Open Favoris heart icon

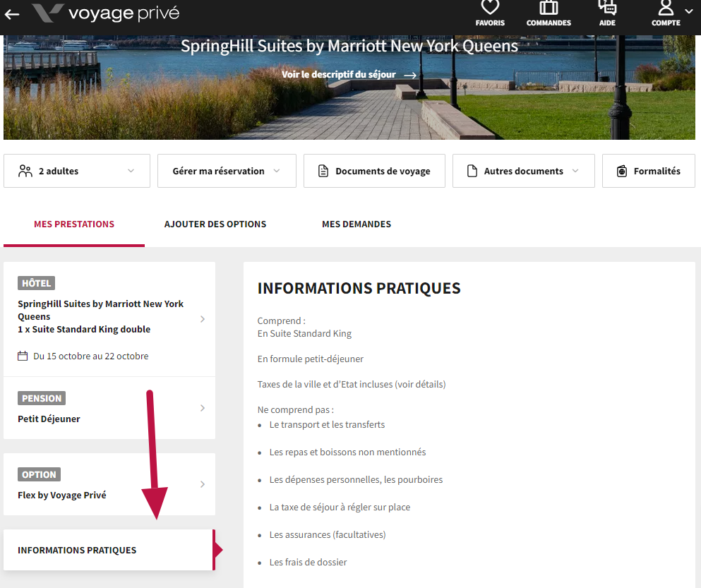pyautogui.click(x=490, y=8)
